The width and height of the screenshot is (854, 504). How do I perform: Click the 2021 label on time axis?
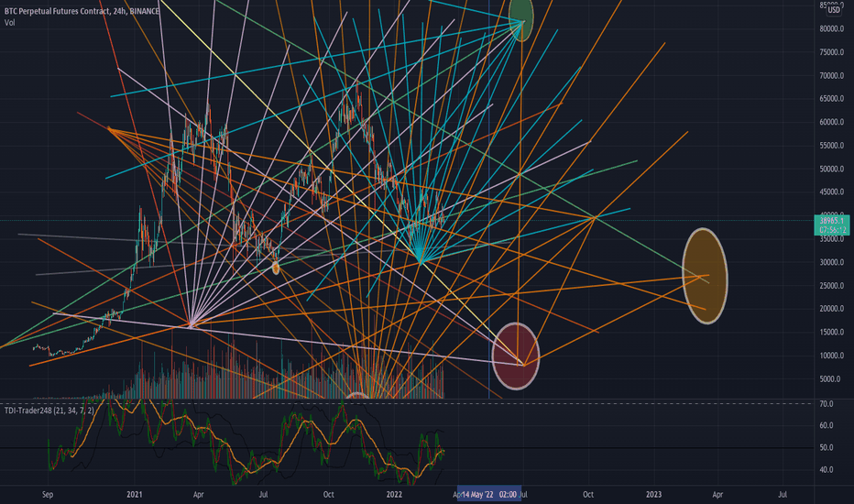tap(134, 494)
